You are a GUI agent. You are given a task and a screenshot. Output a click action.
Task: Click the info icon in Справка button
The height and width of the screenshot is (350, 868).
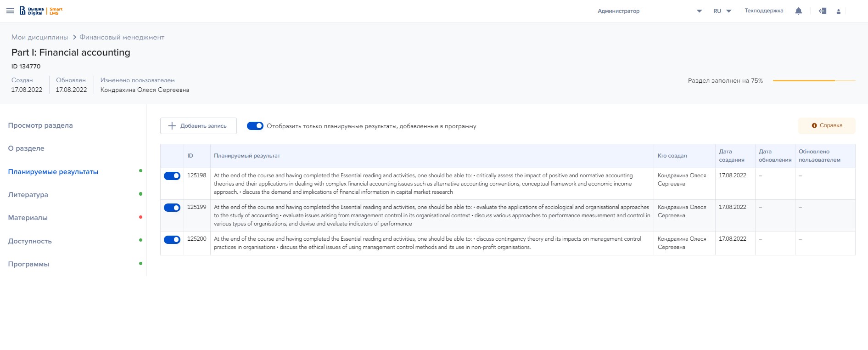pyautogui.click(x=814, y=125)
